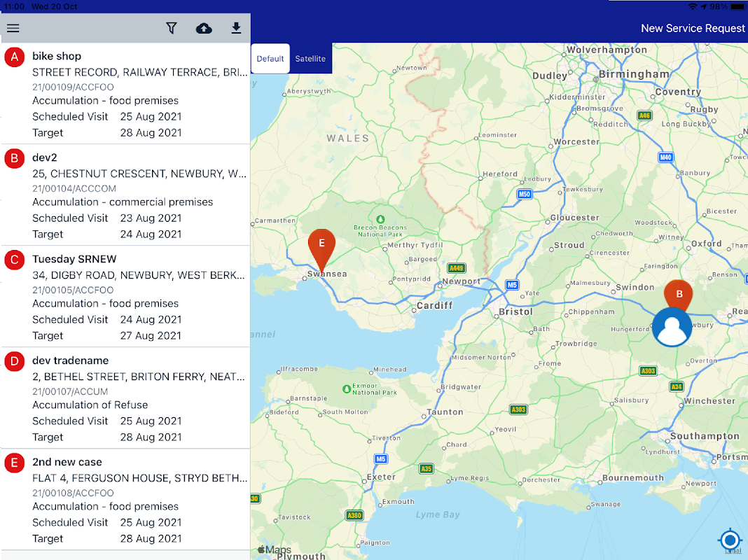Tap map pin E near Swansea
Viewport: 748px width, 560px height.
321,248
